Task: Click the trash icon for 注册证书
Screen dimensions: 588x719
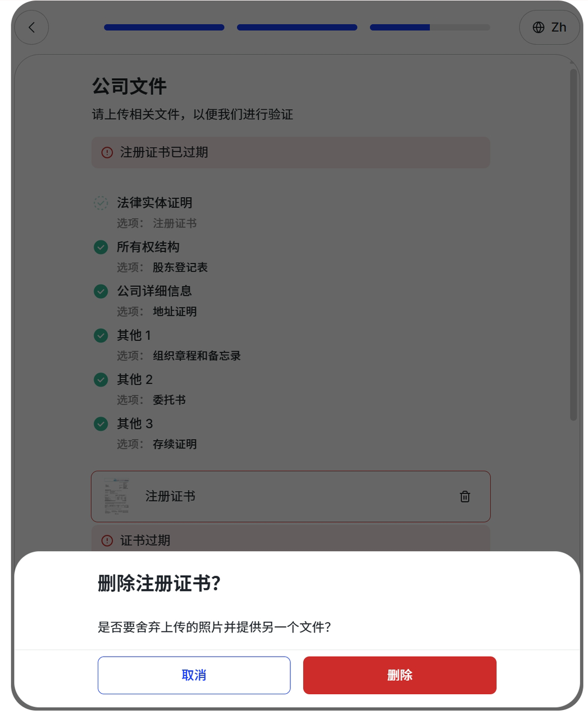Action: click(464, 497)
